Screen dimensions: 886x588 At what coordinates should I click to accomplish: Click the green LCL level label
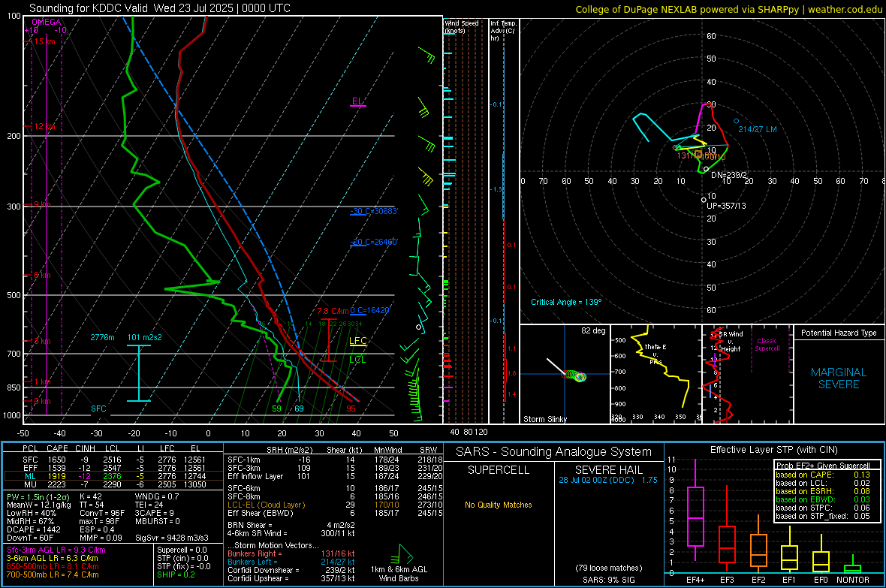[357, 360]
